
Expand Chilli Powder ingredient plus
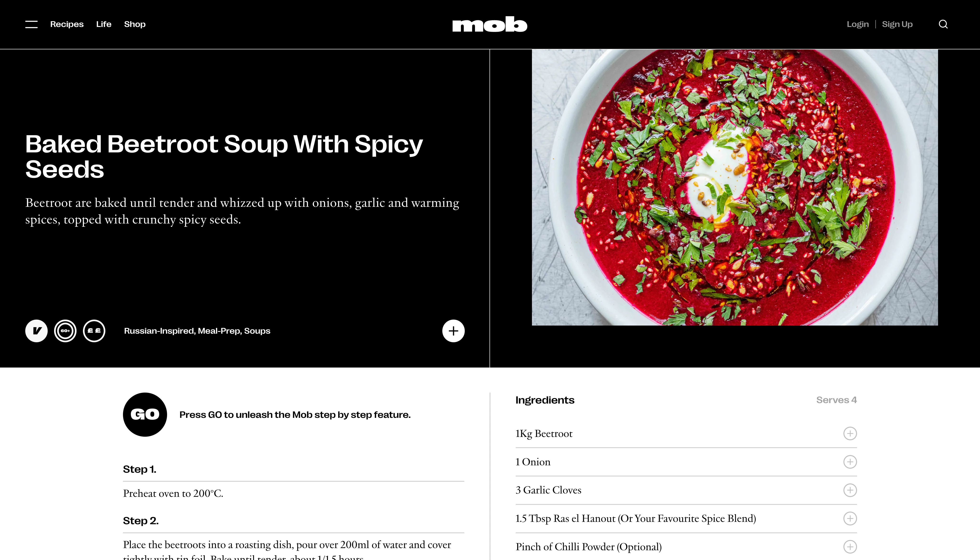tap(850, 547)
